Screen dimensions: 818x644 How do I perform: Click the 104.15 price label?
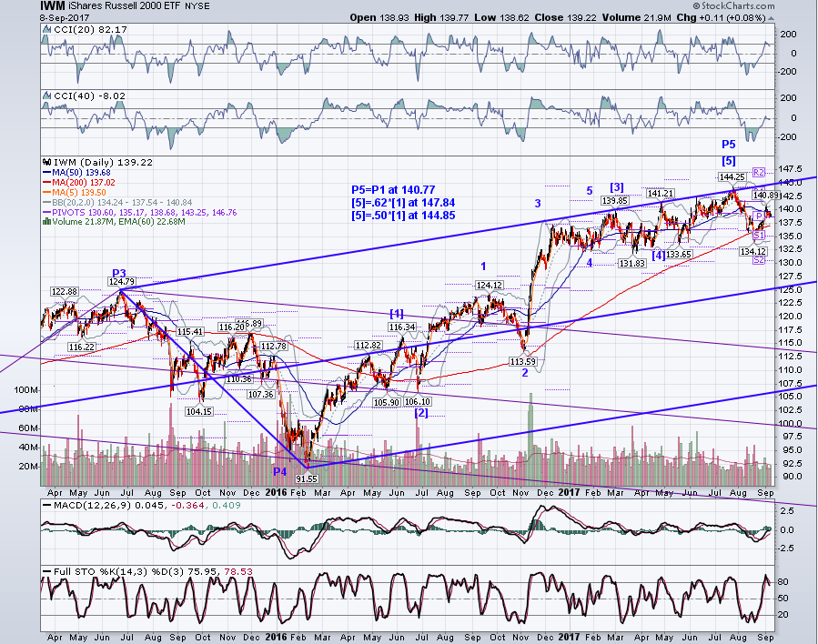pos(198,411)
